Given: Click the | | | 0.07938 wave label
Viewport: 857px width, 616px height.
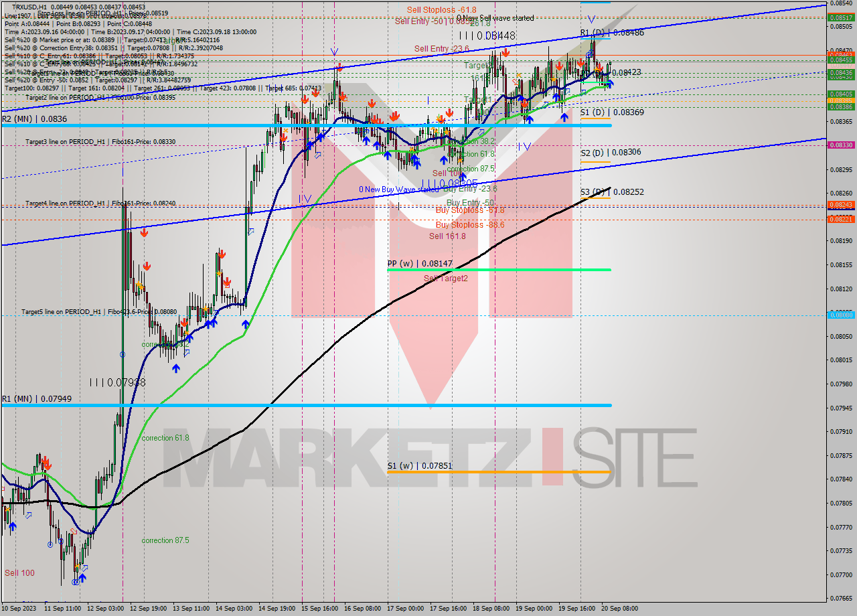Looking at the screenshot, I should [118, 382].
